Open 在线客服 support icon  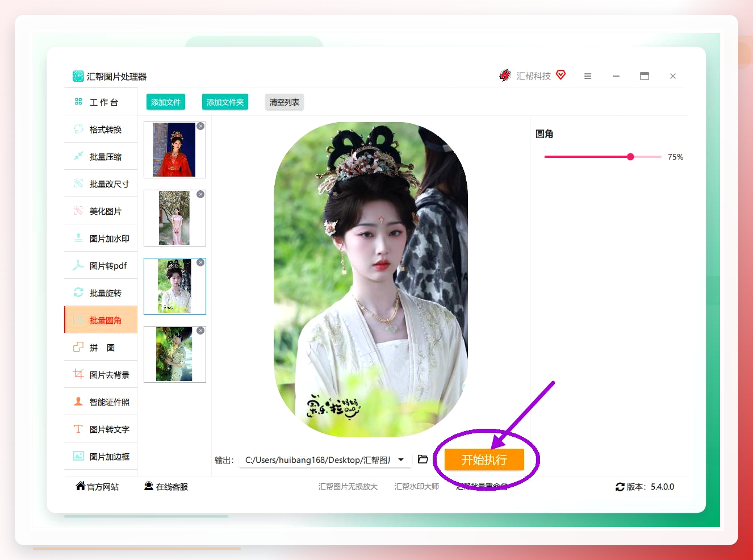click(149, 486)
